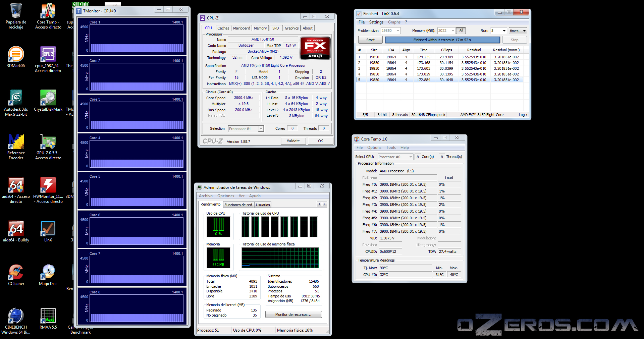Open the CrystalDiskMark desktop icon
This screenshot has height=339, width=644.
click(x=48, y=101)
